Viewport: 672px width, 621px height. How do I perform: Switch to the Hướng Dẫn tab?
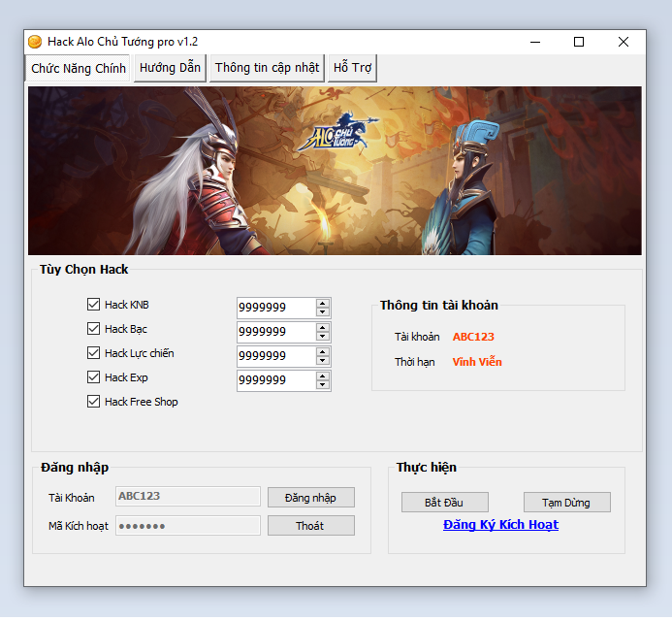(x=170, y=68)
